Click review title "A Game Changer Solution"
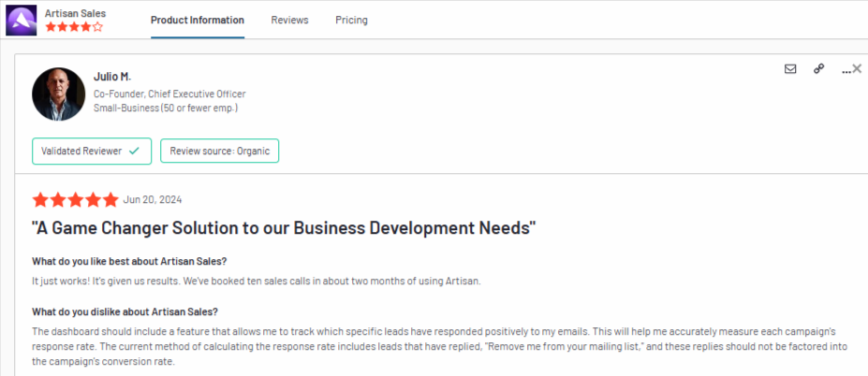Viewport: 868px width, 376px height. [284, 227]
